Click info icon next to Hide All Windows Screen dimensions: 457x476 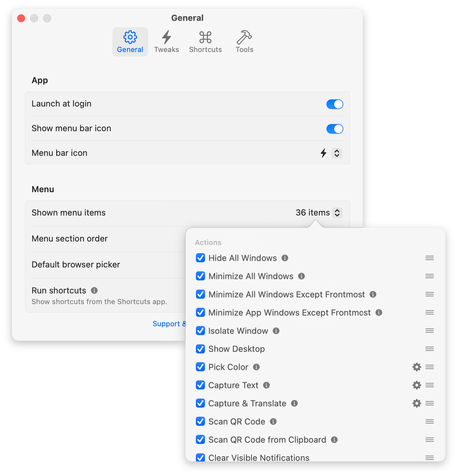(x=285, y=258)
